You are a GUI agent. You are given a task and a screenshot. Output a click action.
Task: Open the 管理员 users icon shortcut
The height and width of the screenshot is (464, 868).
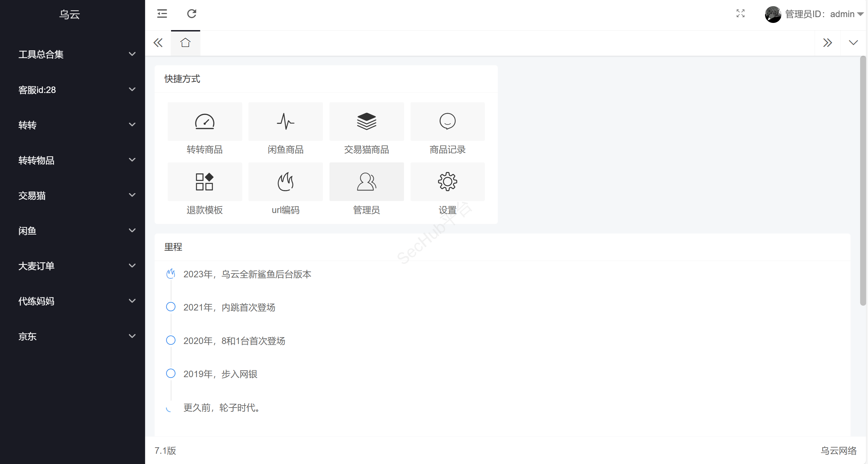click(366, 182)
